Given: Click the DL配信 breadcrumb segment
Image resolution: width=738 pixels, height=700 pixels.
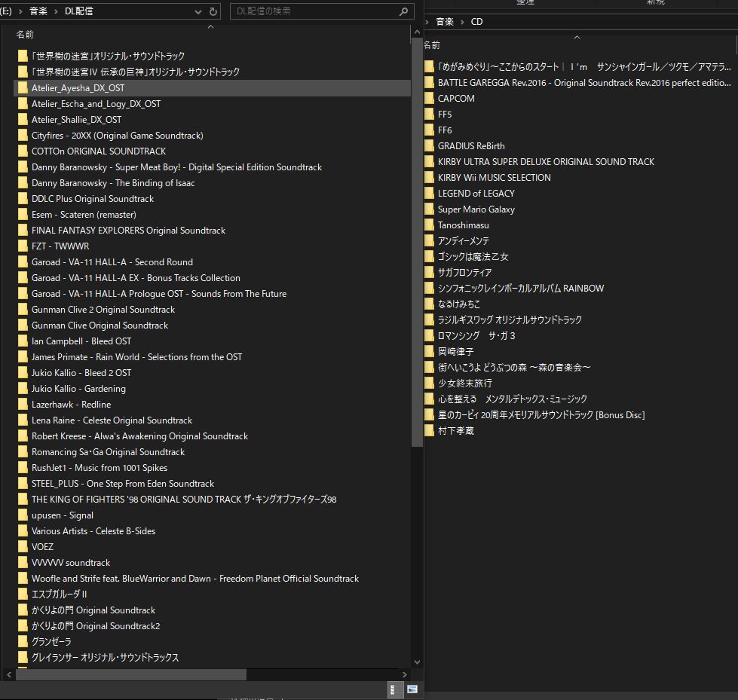Looking at the screenshot, I should click(x=78, y=11).
